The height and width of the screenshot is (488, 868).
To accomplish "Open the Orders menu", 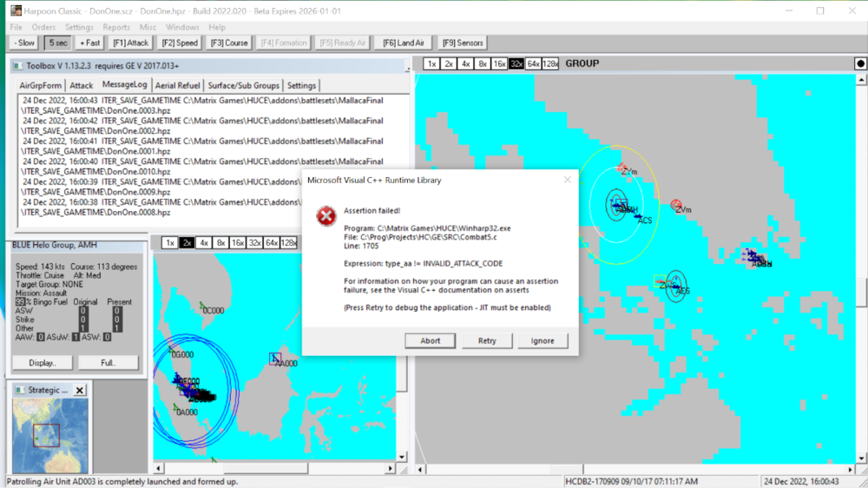I will pyautogui.click(x=43, y=27).
